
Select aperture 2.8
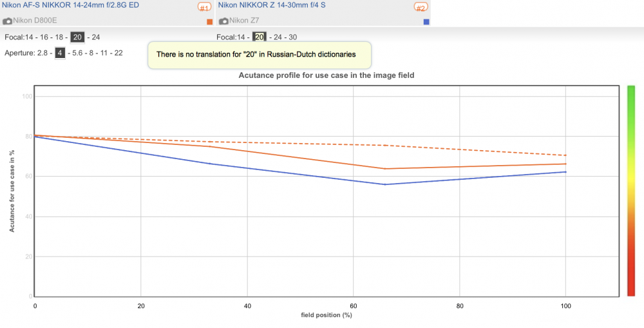(43, 53)
